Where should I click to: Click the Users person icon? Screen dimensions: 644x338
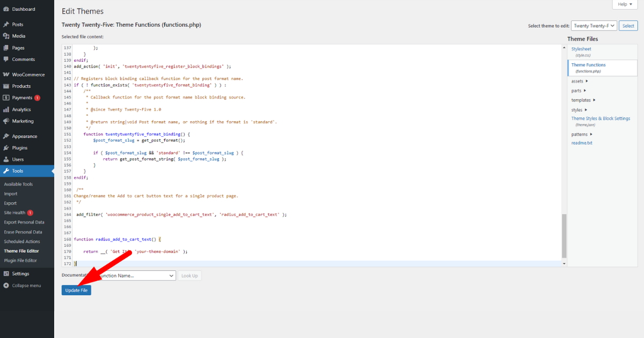6,159
